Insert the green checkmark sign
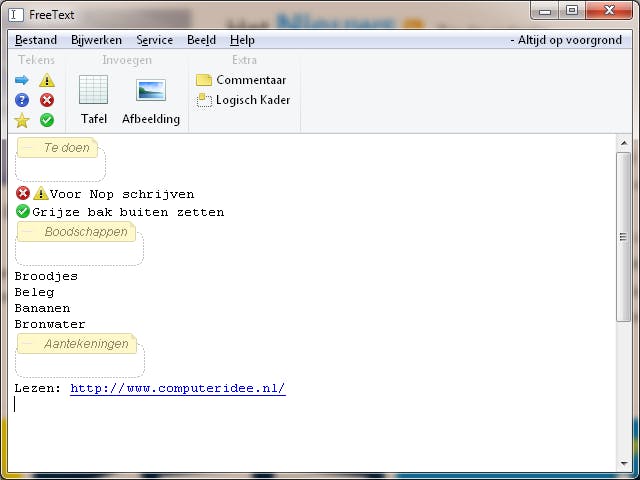The image size is (640, 480). 47,120
